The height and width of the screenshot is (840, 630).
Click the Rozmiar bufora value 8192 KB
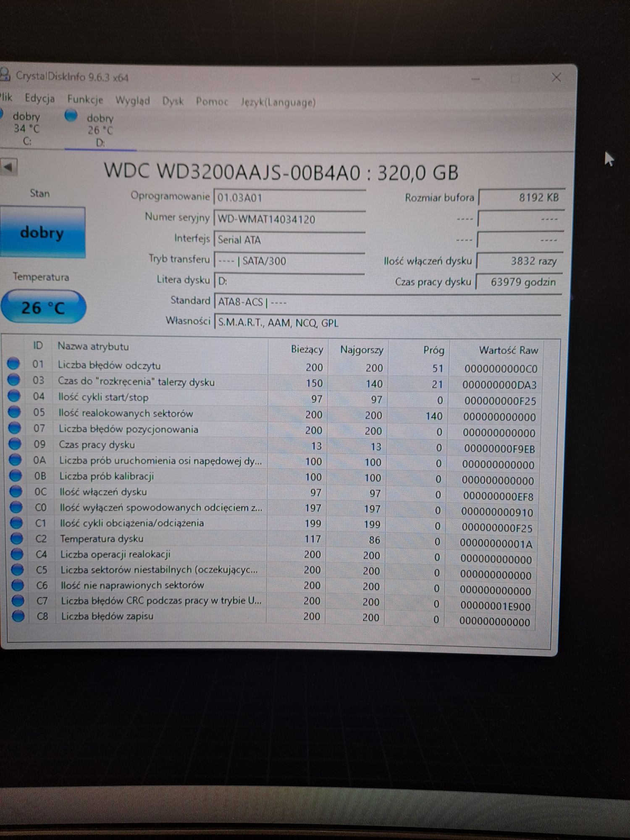[x=521, y=197]
